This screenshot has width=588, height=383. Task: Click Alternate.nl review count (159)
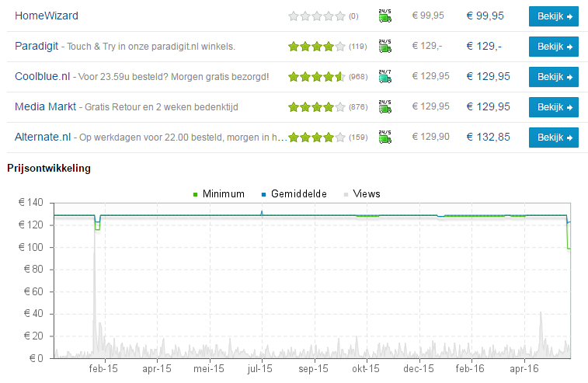(x=358, y=138)
